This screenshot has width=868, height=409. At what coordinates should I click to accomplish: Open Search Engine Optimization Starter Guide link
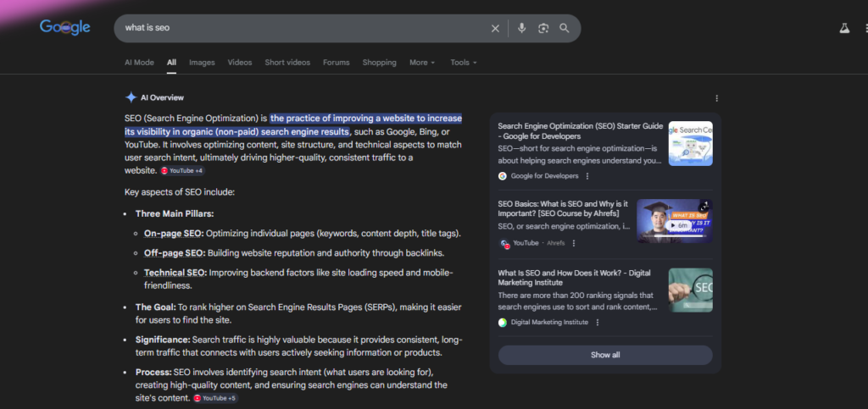click(x=580, y=131)
